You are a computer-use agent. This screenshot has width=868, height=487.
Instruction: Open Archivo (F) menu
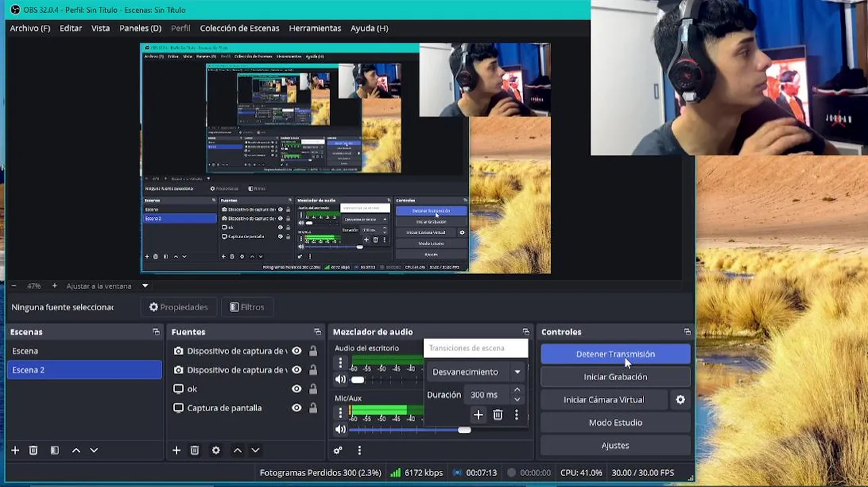pos(30,28)
